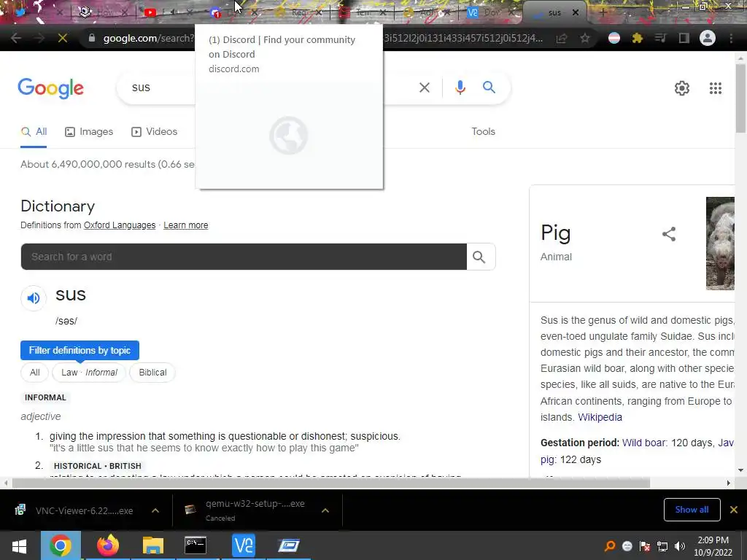
Task: Share the Pig knowledge panel
Action: 669,234
